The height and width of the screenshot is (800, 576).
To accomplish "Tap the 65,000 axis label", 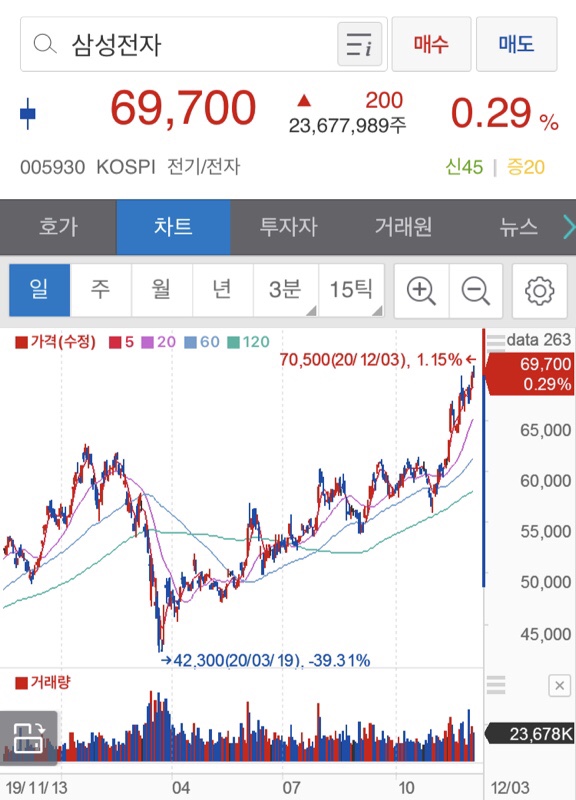I will [x=545, y=430].
